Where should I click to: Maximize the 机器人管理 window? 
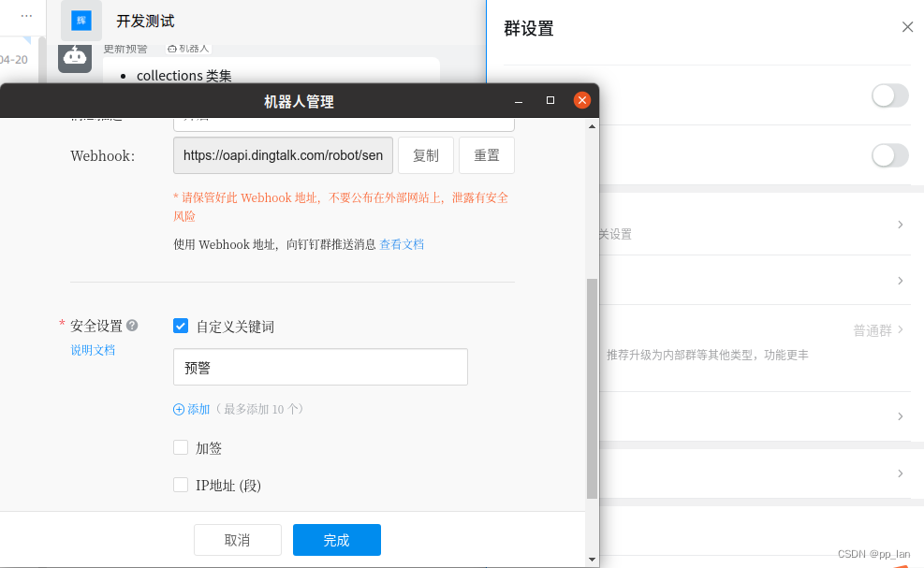(550, 100)
